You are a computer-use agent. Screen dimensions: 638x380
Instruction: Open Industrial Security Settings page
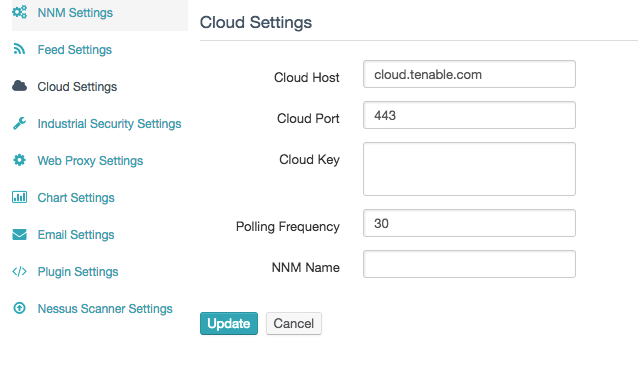coord(109,124)
